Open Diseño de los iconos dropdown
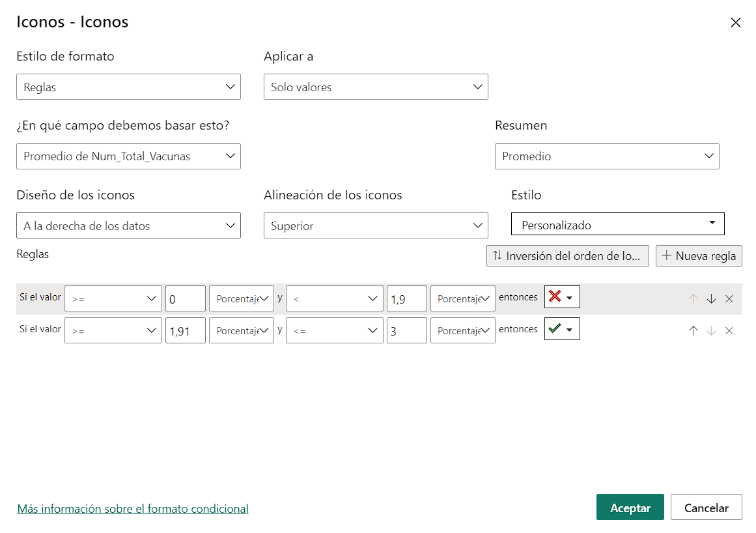 point(128,225)
